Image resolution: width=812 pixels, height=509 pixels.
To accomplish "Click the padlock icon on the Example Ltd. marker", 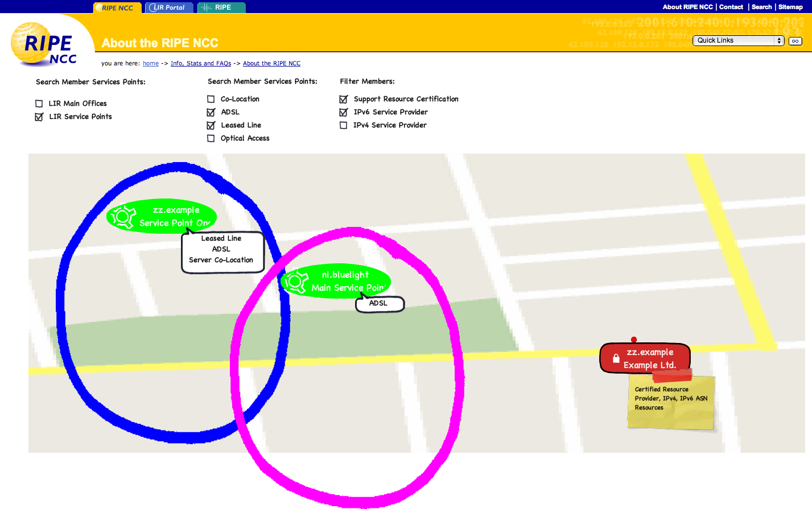I will tap(616, 358).
